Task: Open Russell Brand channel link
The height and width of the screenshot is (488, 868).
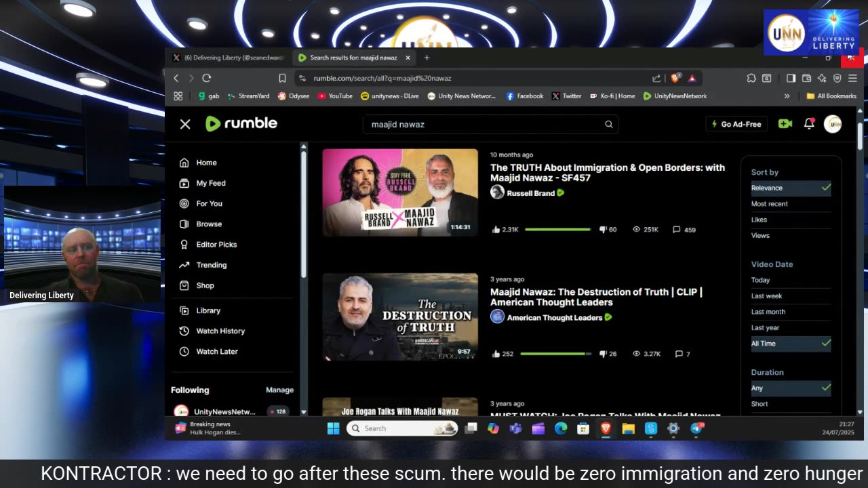Action: (531, 193)
